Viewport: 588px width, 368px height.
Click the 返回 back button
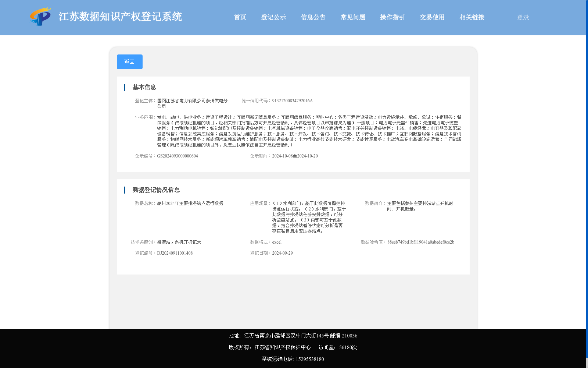pos(129,61)
